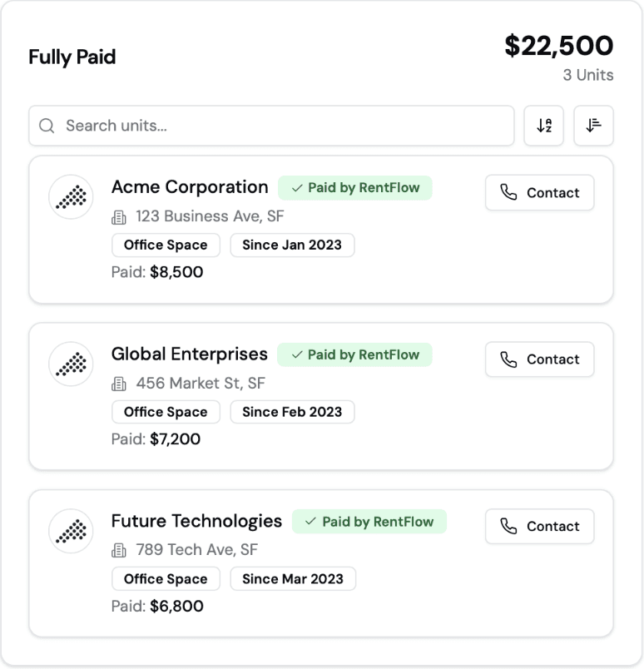This screenshot has width=644, height=669.
Task: Click building icon beside 789 Tech Ave
Action: 119,550
